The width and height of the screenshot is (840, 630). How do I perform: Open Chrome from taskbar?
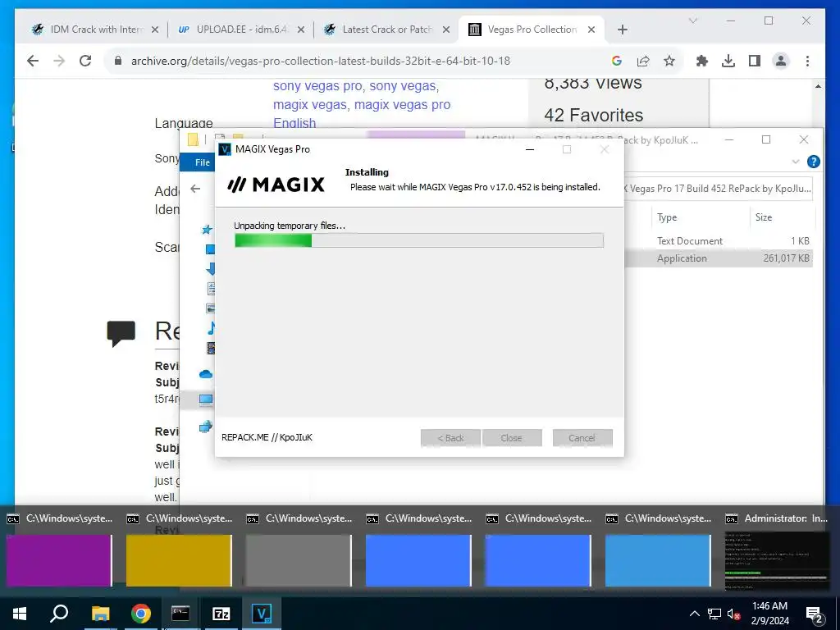tap(141, 614)
